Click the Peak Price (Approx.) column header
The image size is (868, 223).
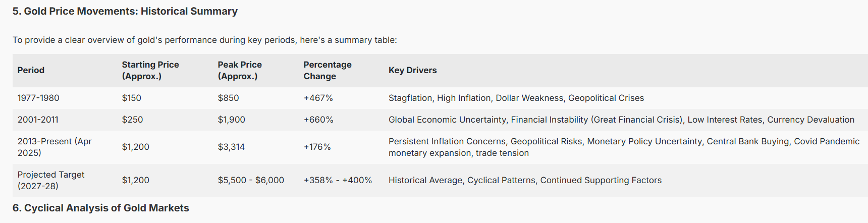[240, 70]
